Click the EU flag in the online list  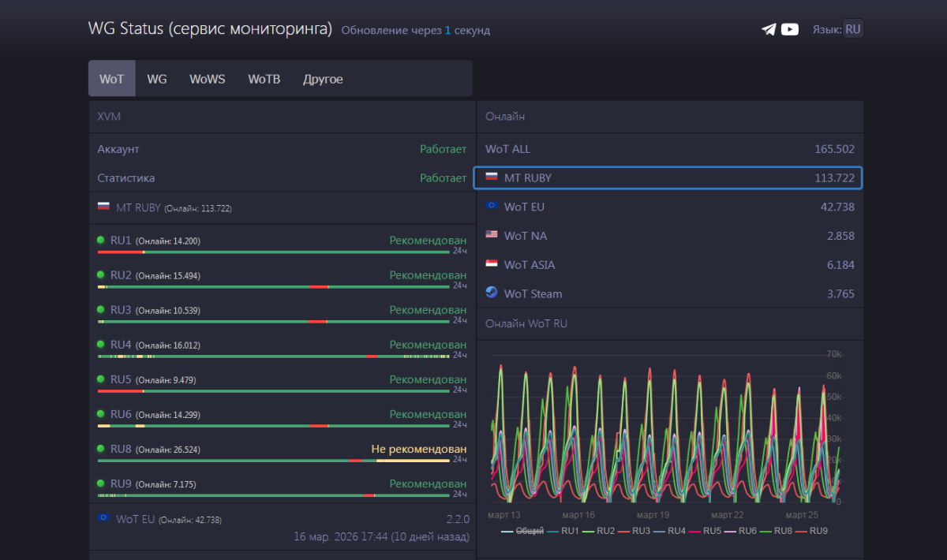point(492,206)
